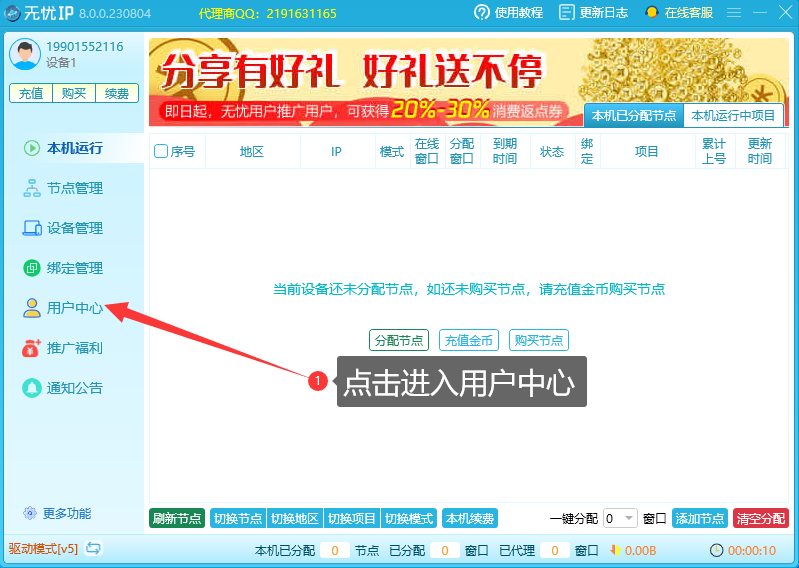Click the 购买节点 button
The height and width of the screenshot is (568, 799).
[539, 340]
